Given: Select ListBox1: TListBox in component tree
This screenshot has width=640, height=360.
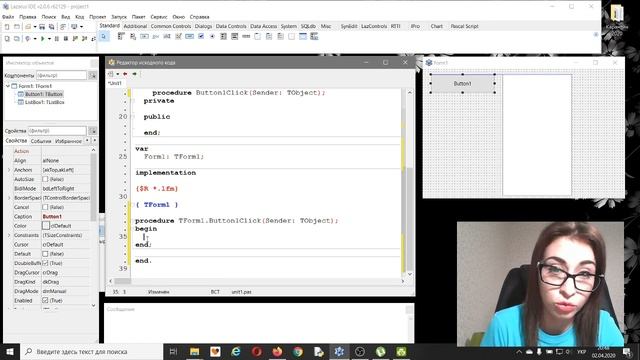Looking at the screenshot, I should pos(44,102).
